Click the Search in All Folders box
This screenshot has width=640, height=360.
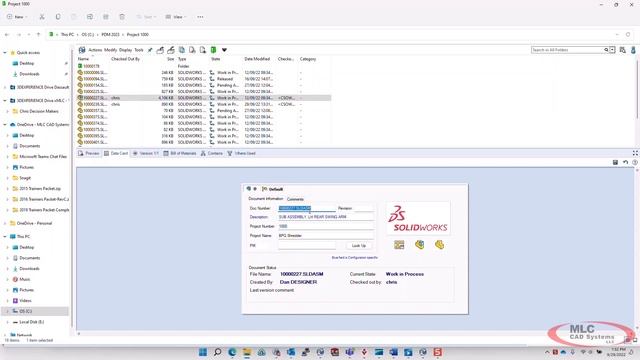click(x=567, y=50)
